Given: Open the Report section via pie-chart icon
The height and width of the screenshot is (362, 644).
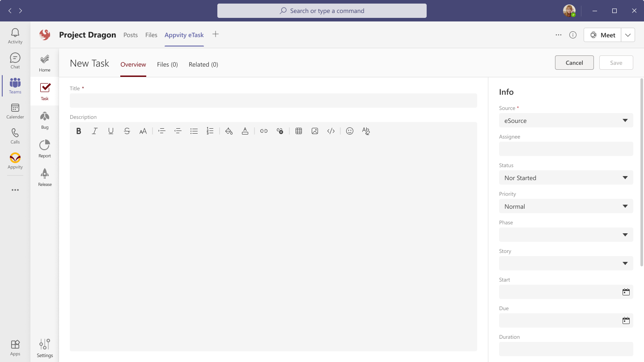Looking at the screenshot, I should point(44,147).
